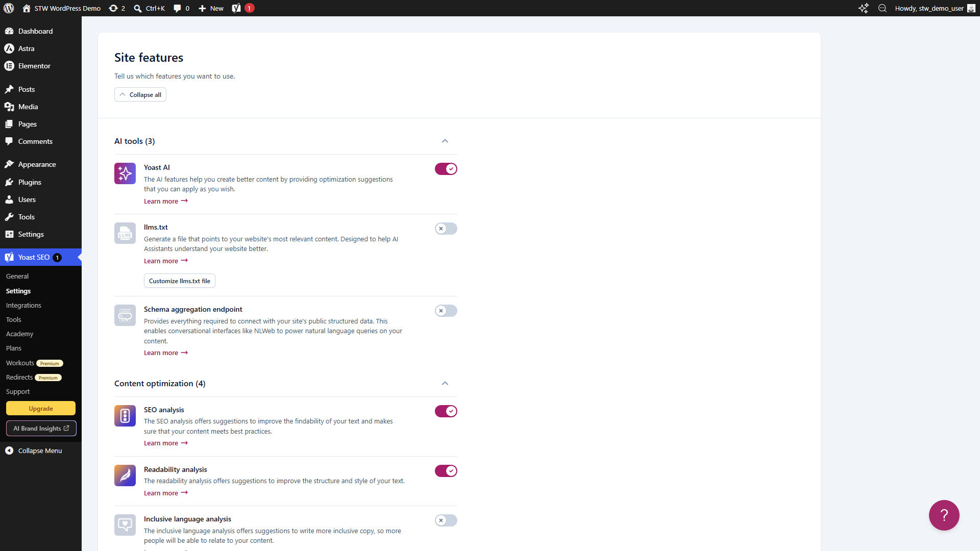The height and width of the screenshot is (551, 980).
Task: Click the AI sparkle icon top right
Action: tap(863, 8)
